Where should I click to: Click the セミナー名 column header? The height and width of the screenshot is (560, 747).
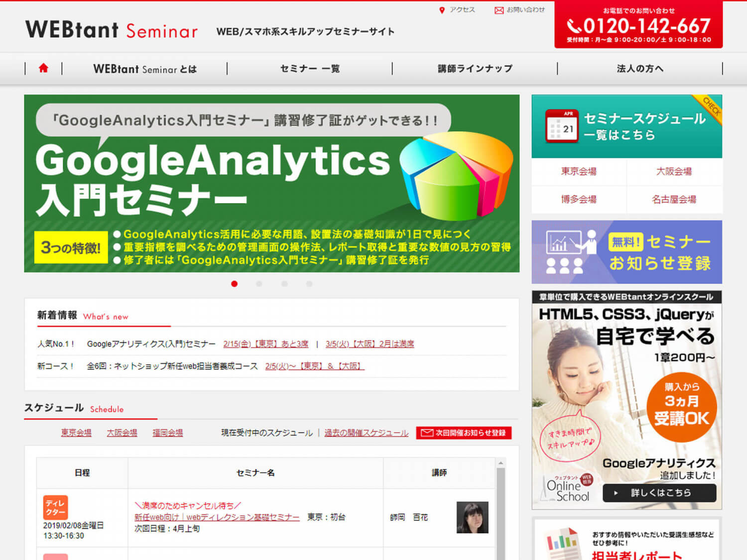point(255,473)
